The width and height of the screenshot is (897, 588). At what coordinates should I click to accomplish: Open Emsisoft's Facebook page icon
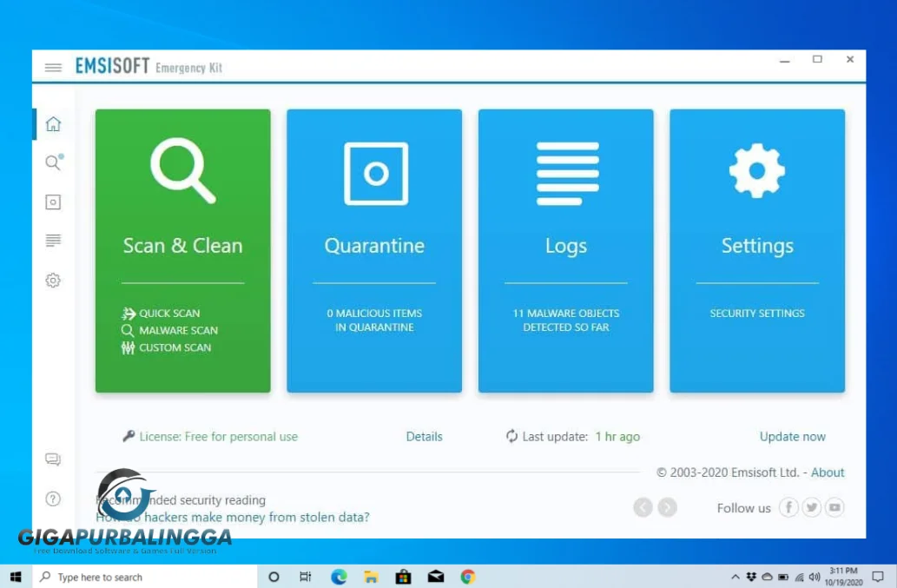[x=788, y=507]
